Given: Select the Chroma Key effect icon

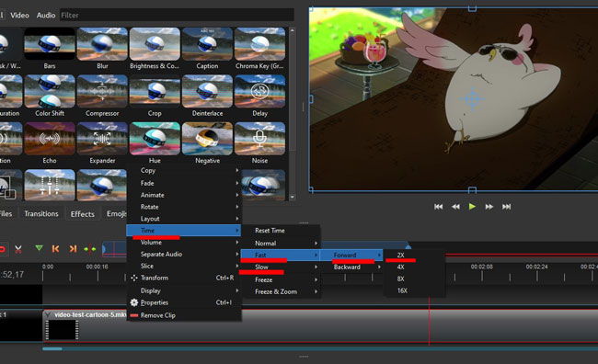Looking at the screenshot, I should [259, 44].
